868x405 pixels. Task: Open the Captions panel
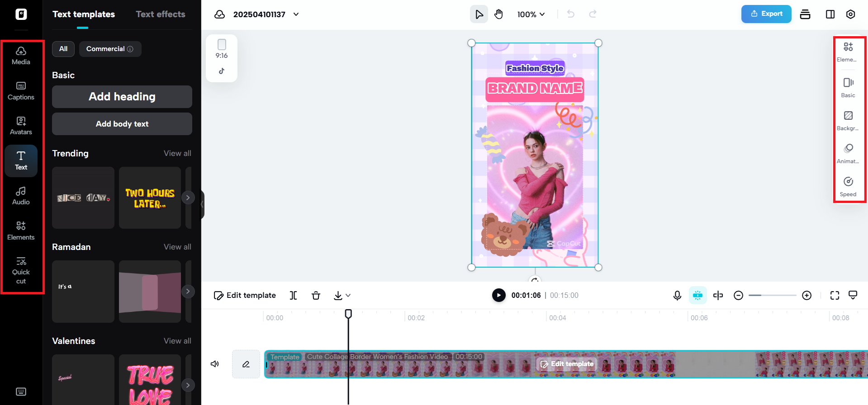(21, 90)
